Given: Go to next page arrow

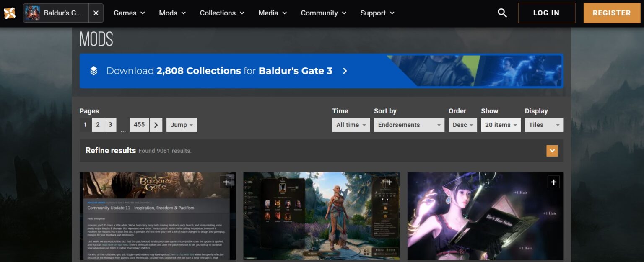Looking at the screenshot, I should [156, 125].
